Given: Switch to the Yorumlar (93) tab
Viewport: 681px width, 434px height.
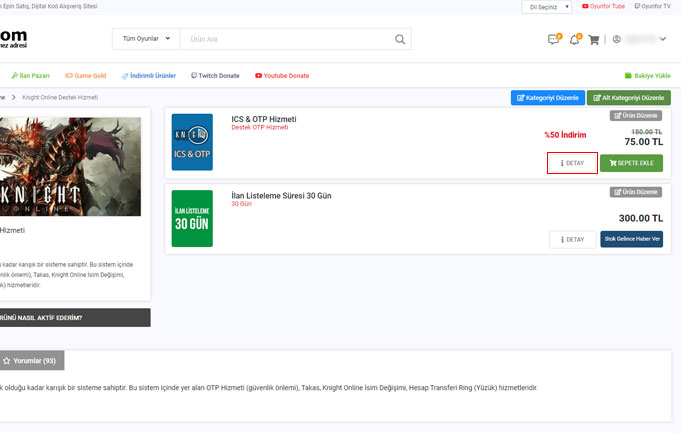Looking at the screenshot, I should coord(33,360).
